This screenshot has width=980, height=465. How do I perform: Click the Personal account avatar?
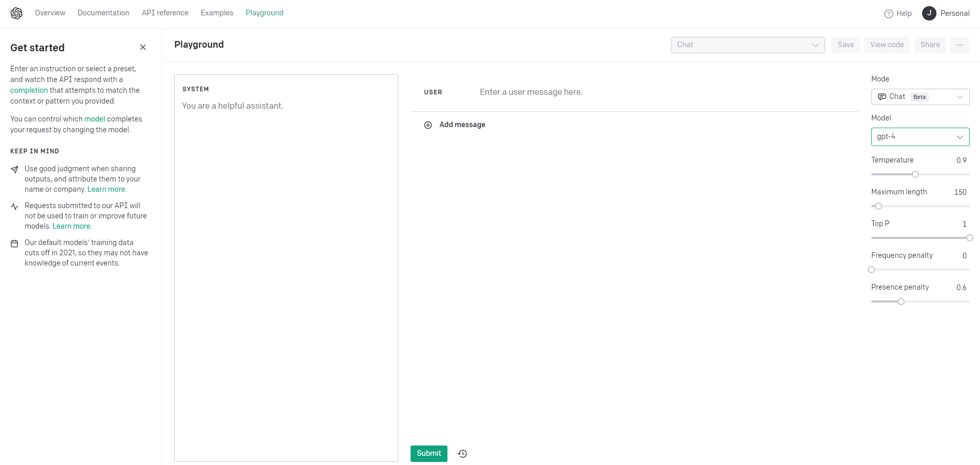pos(929,13)
